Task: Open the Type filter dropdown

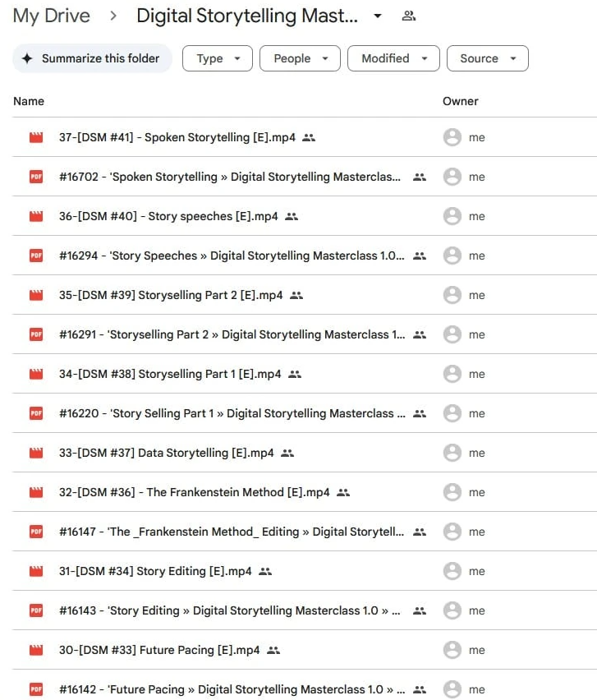Action: tap(217, 59)
